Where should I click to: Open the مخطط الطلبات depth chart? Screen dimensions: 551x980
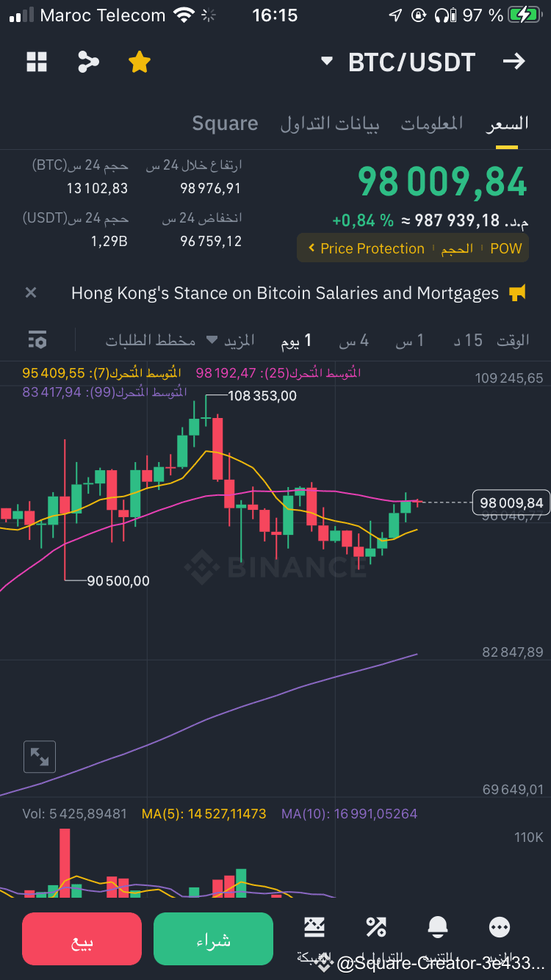tap(151, 340)
